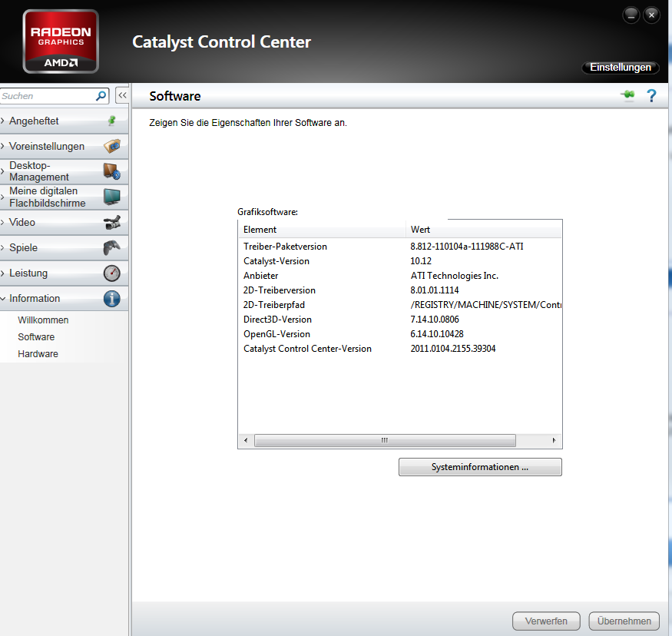The image size is (672, 636).
Task: Click the Spiele gamepad icon
Action: point(112,247)
